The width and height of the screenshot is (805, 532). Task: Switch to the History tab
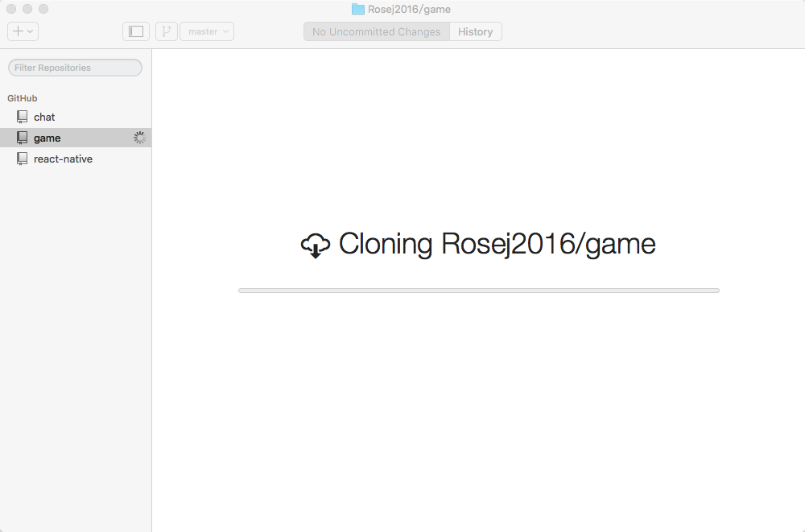475,31
